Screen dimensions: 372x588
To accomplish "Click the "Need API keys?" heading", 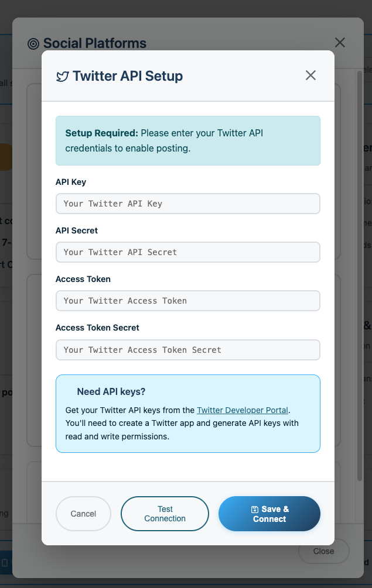I will point(111,391).
